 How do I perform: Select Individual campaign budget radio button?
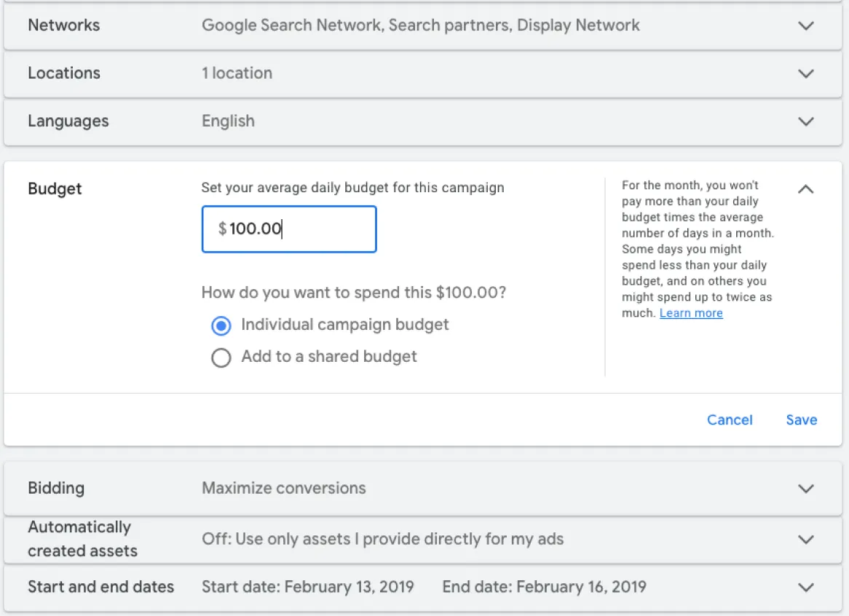tap(221, 325)
